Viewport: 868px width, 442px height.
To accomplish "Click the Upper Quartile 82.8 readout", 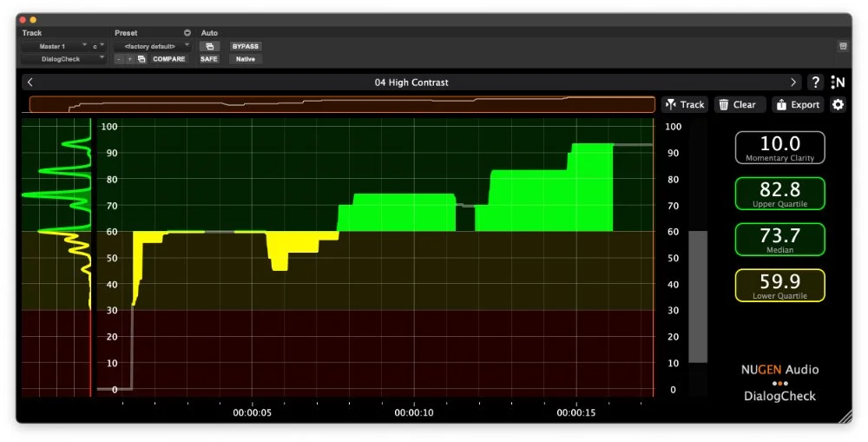I will 780,194.
